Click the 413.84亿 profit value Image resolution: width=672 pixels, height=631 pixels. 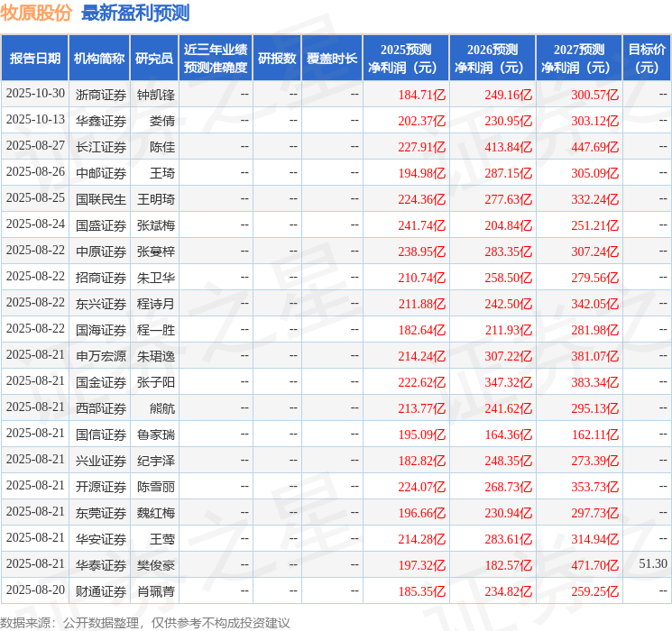pos(509,147)
